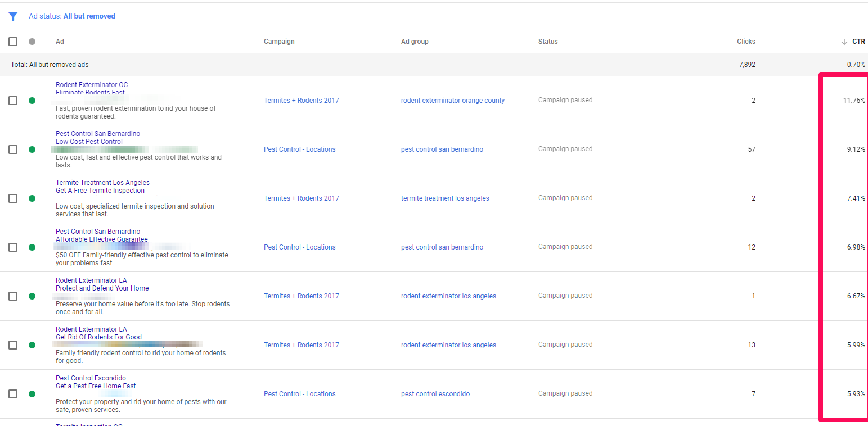This screenshot has width=868, height=426.
Task: Open Termites + Rodents 2017 campaign for Termite Treatment ad
Action: [x=302, y=198]
